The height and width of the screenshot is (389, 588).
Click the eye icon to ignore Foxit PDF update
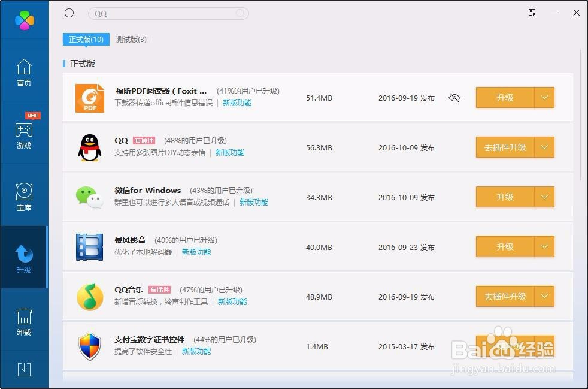click(454, 98)
